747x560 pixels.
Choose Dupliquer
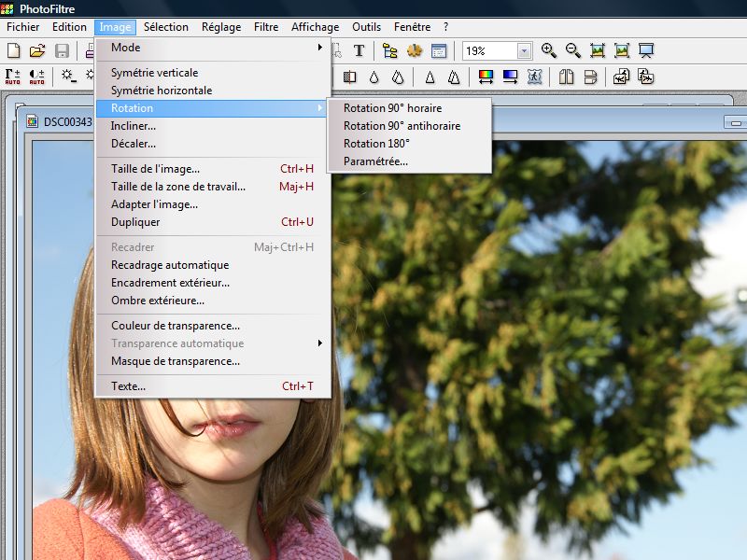213,222
